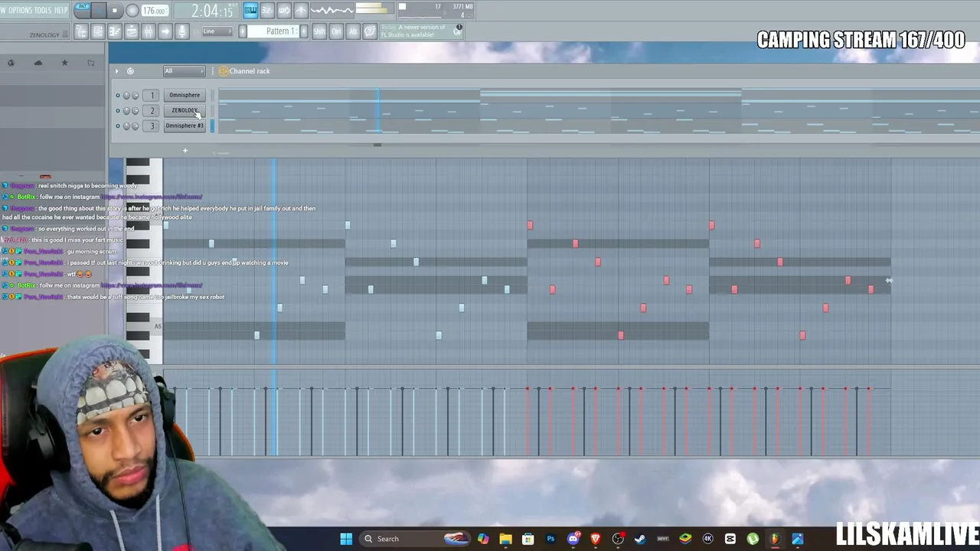Open File Explorer from the taskbar

[505, 539]
